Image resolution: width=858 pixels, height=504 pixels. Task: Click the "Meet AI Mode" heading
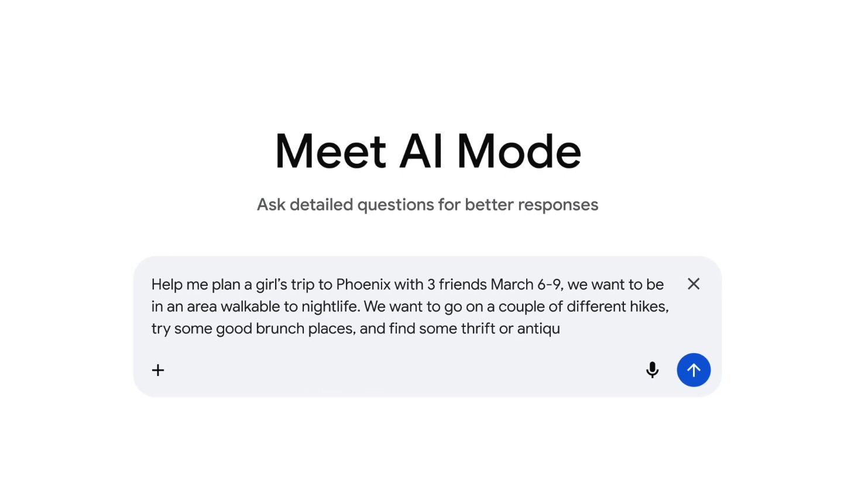point(428,151)
